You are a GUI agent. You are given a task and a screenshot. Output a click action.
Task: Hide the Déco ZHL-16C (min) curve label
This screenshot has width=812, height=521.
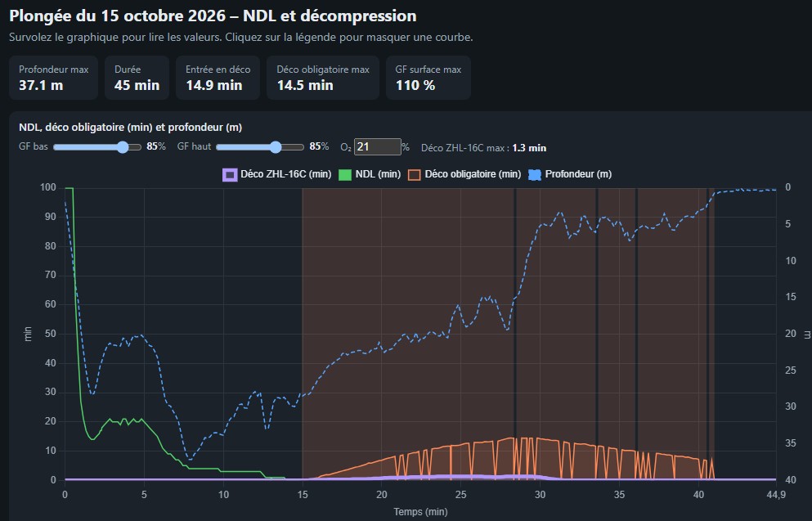(x=286, y=174)
